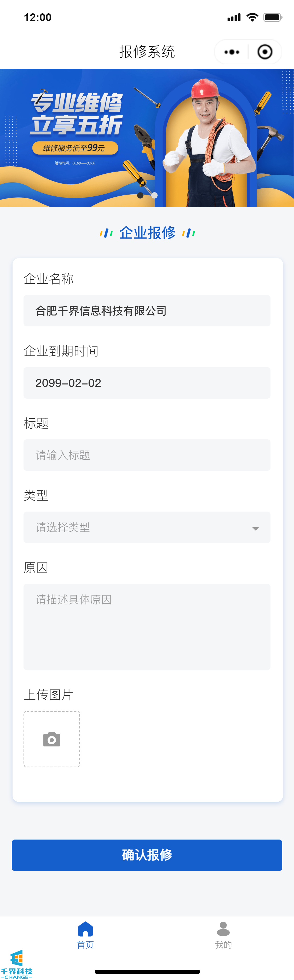The image size is (294, 980).
Task: Tap the 企业名称 company name field
Action: [x=147, y=310]
